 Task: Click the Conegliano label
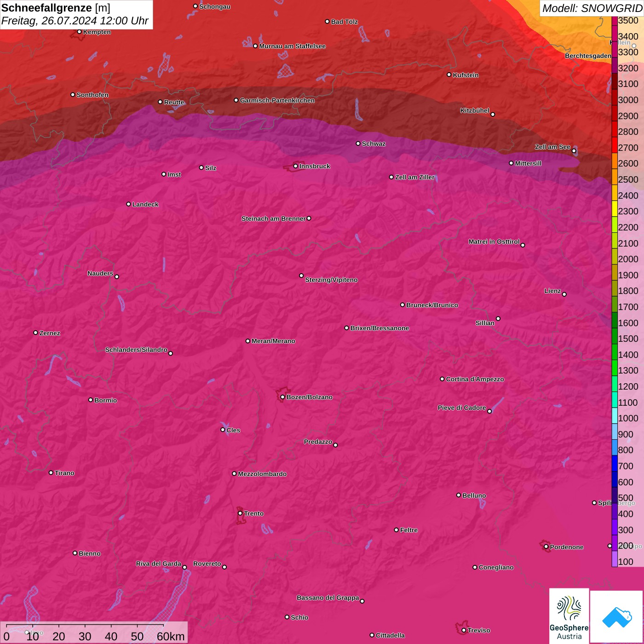tap(496, 567)
